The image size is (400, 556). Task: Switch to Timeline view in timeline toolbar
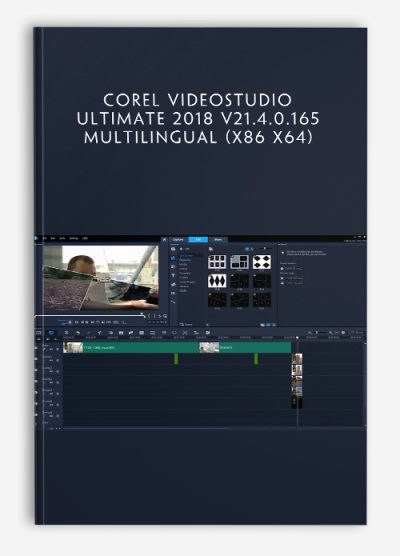click(51, 333)
